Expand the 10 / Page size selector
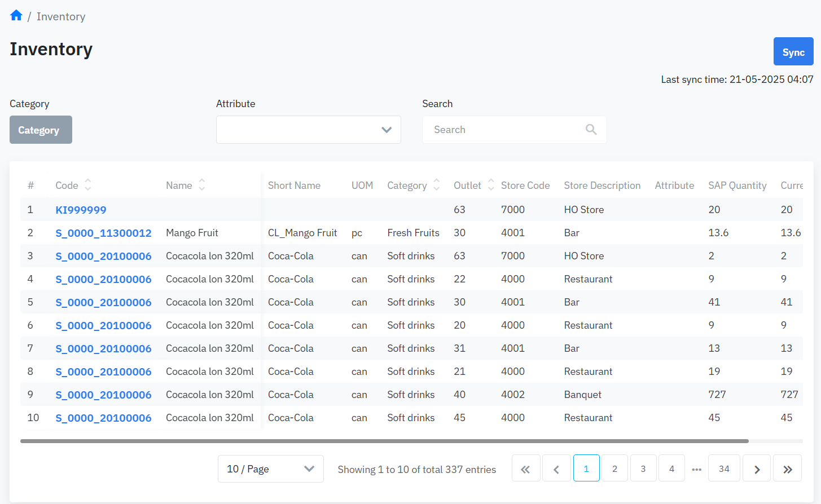This screenshot has height=504, width=821. 270,469
